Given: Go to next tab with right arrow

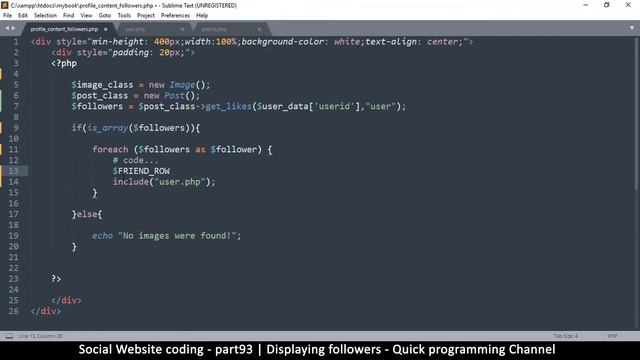Looking at the screenshot, I should point(13,28).
